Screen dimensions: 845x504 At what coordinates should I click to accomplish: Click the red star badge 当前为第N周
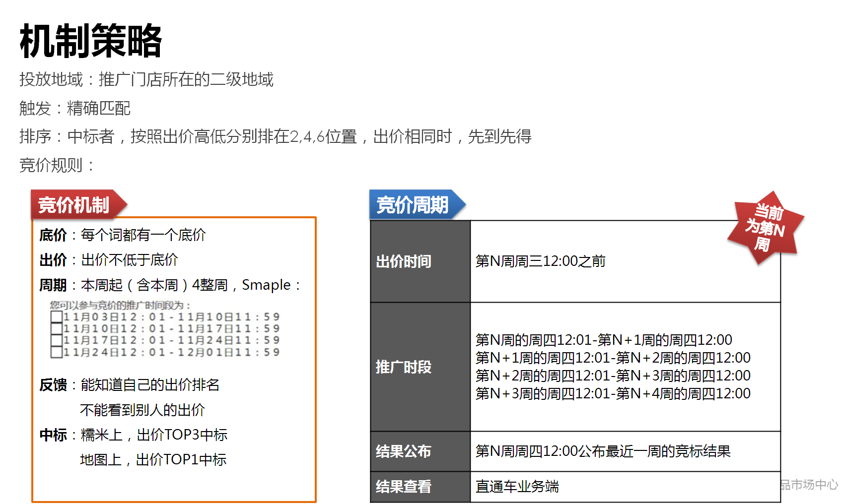pyautogui.click(x=765, y=228)
